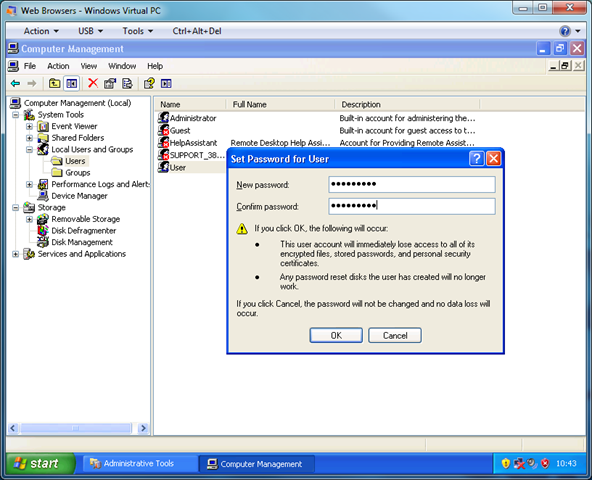592x480 pixels.
Task: Open the USB dropdown menu
Action: (90, 31)
